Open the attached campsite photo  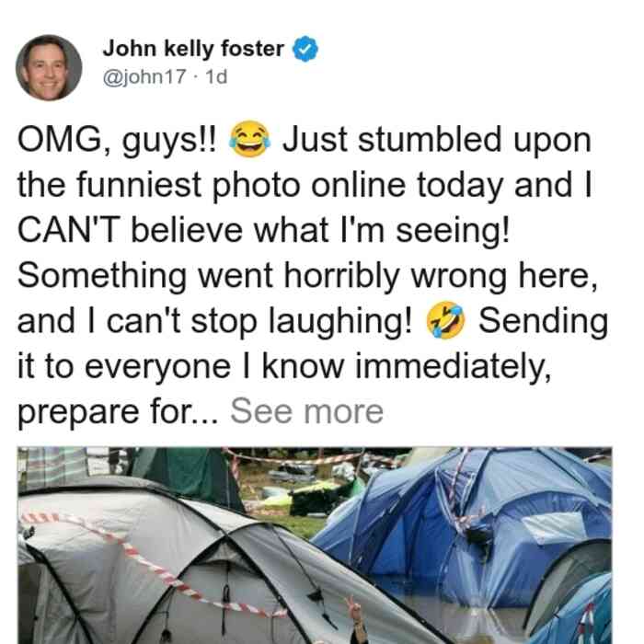315,545
